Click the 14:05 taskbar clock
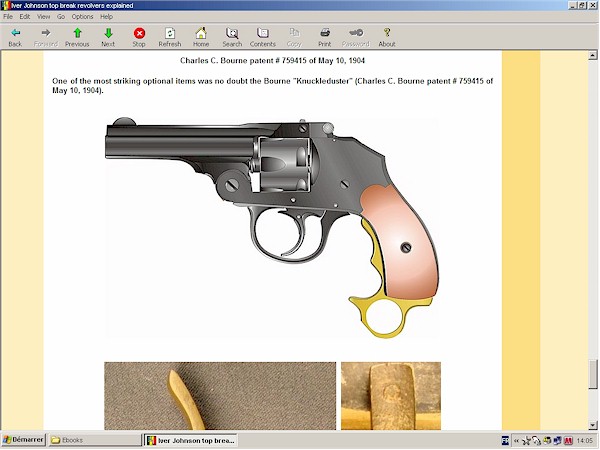Viewport: 600px width, 450px height. 584,441
